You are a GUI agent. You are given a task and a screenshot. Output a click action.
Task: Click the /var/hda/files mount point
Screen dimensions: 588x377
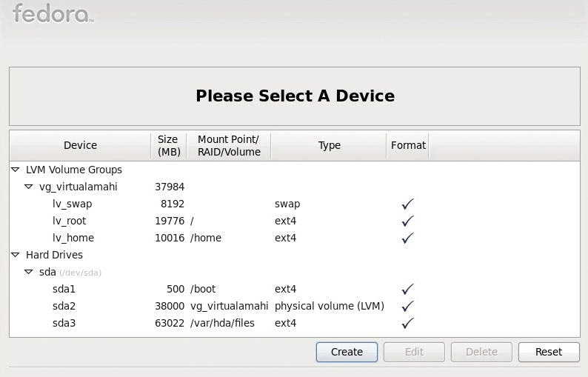point(222,323)
